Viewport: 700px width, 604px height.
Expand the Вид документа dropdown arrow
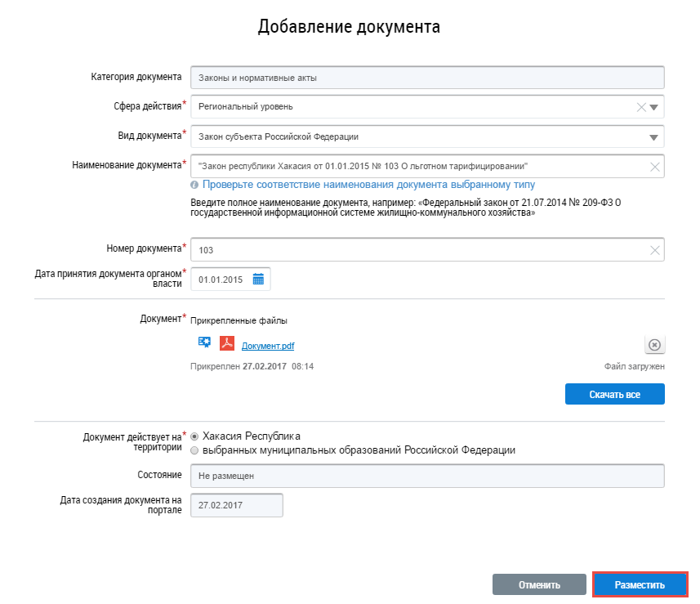point(655,137)
